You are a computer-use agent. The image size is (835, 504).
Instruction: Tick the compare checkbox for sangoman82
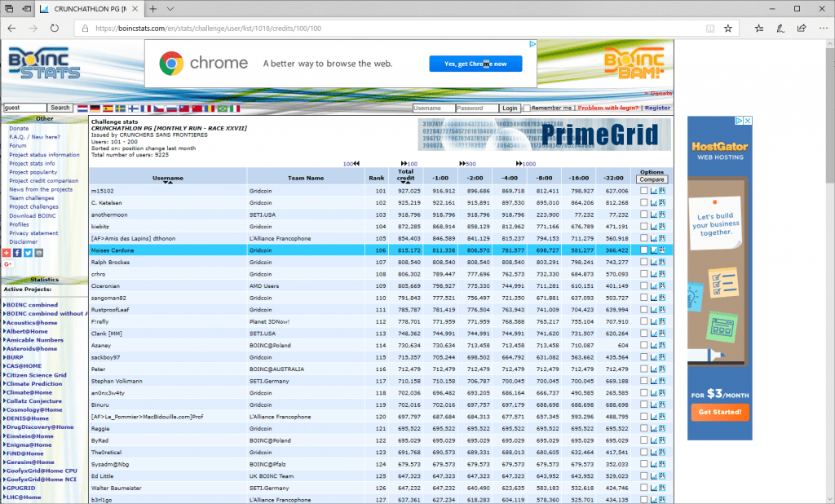tap(644, 298)
